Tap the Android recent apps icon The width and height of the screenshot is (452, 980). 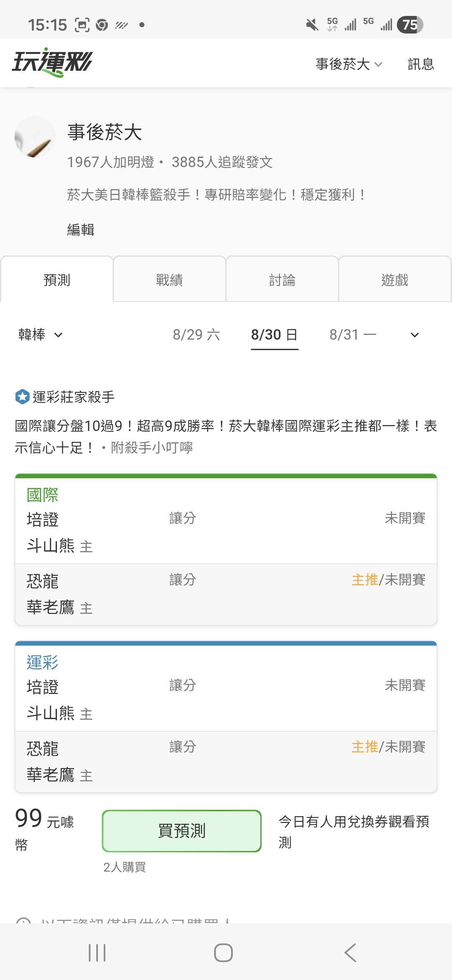click(x=97, y=953)
